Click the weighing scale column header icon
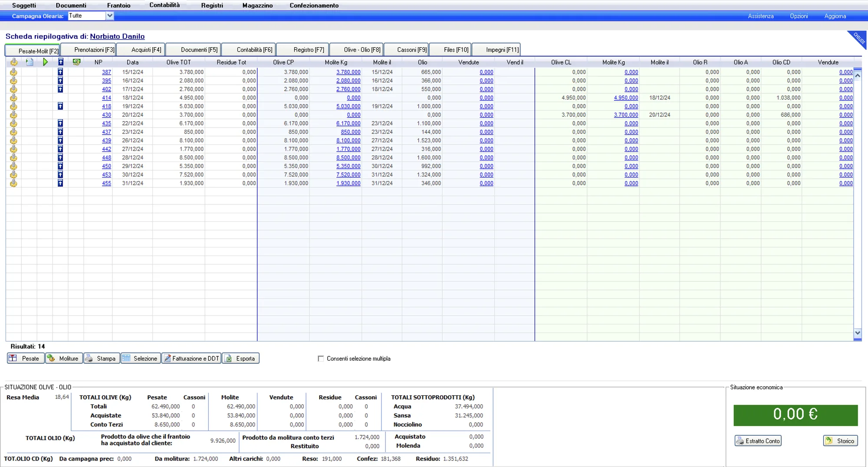 [14, 62]
